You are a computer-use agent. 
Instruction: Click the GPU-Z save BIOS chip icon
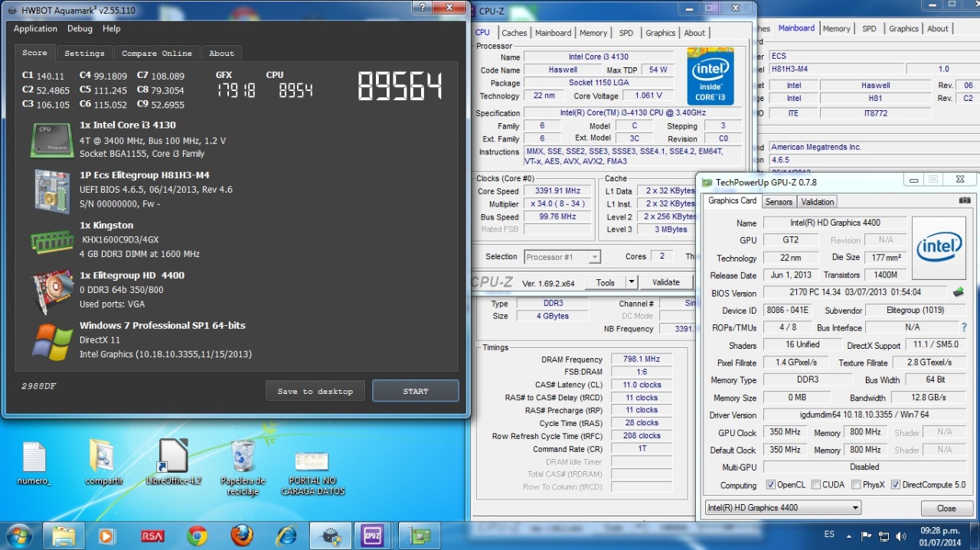point(958,292)
